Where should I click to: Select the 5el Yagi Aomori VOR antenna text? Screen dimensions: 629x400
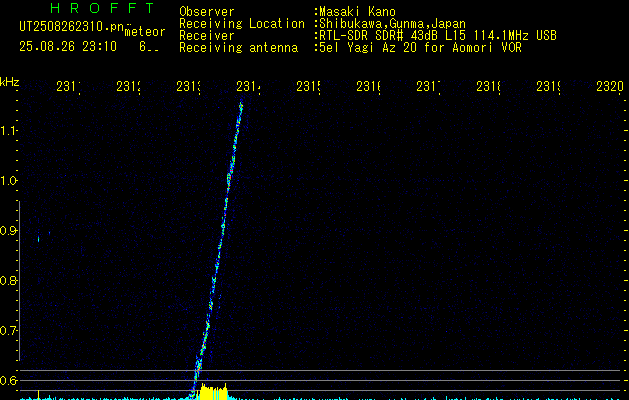pyautogui.click(x=420, y=48)
